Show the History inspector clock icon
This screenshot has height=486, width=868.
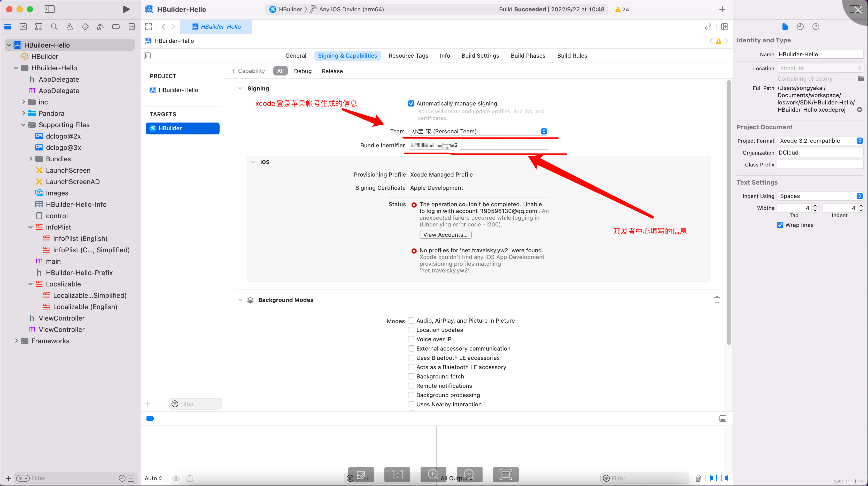coord(800,27)
